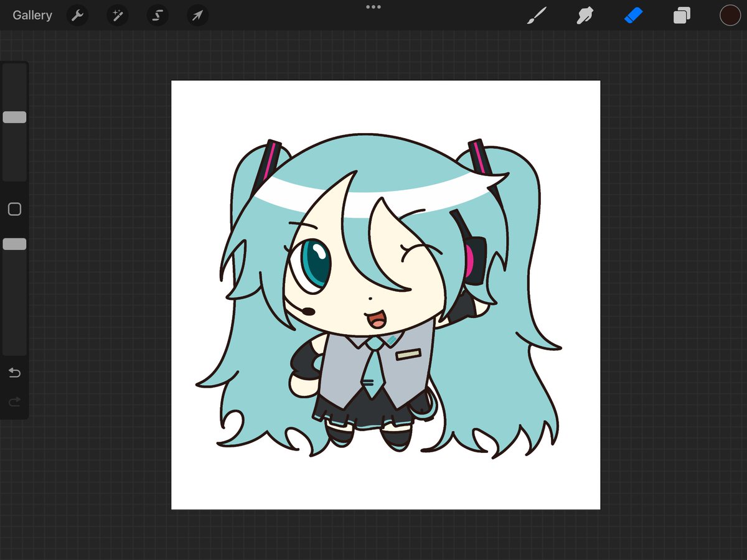Viewport: 747px width, 560px height.
Task: Open the Adjustments magic wand menu
Action: click(x=117, y=16)
